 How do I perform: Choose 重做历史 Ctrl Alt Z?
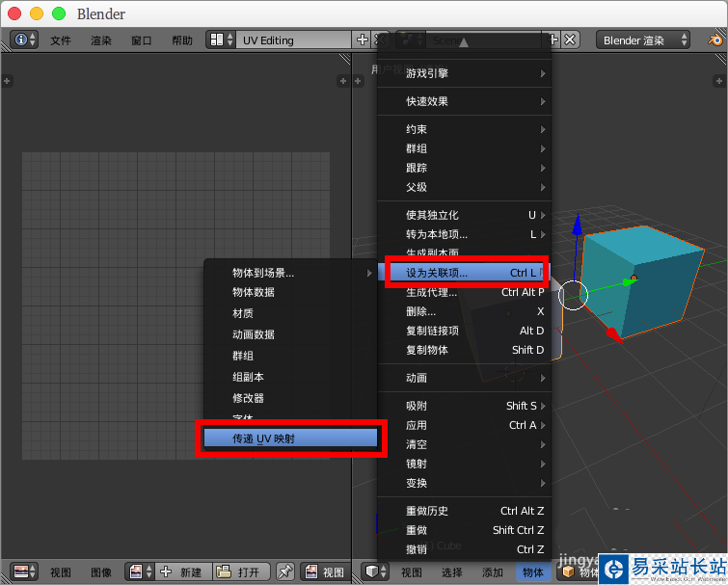(x=465, y=511)
